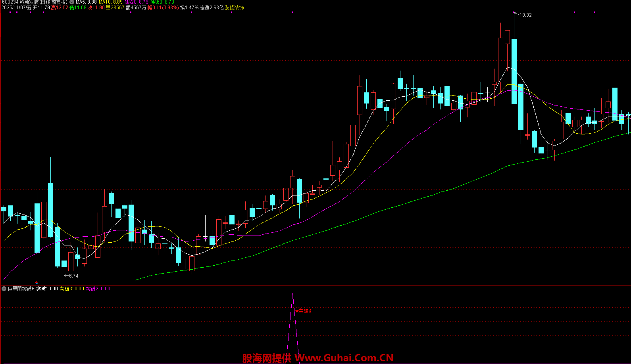This screenshot has height=364, width=631.
Task: Click the 2025/11/07 date readout
Action: point(16,8)
